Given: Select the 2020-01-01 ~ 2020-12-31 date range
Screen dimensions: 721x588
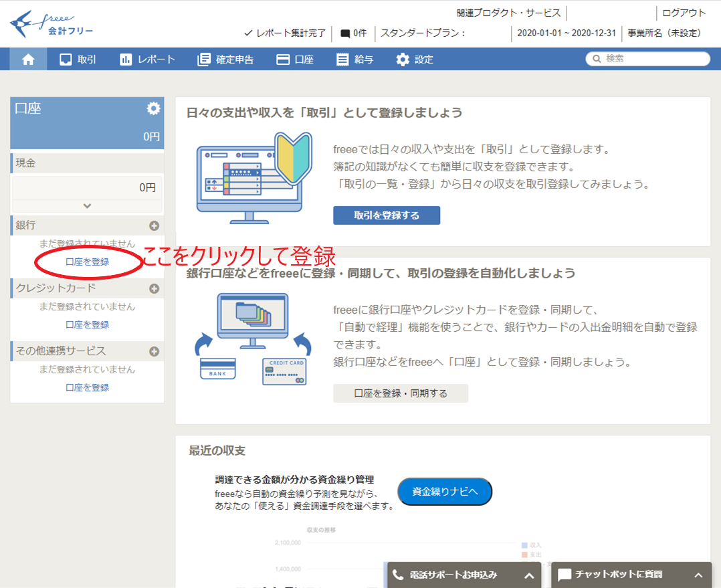Looking at the screenshot, I should pos(566,34).
